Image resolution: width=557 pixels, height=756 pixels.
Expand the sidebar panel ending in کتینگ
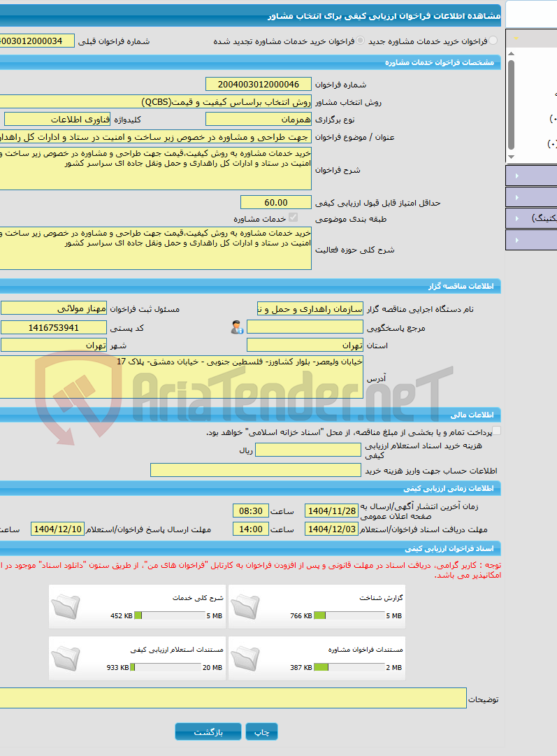[x=517, y=218]
